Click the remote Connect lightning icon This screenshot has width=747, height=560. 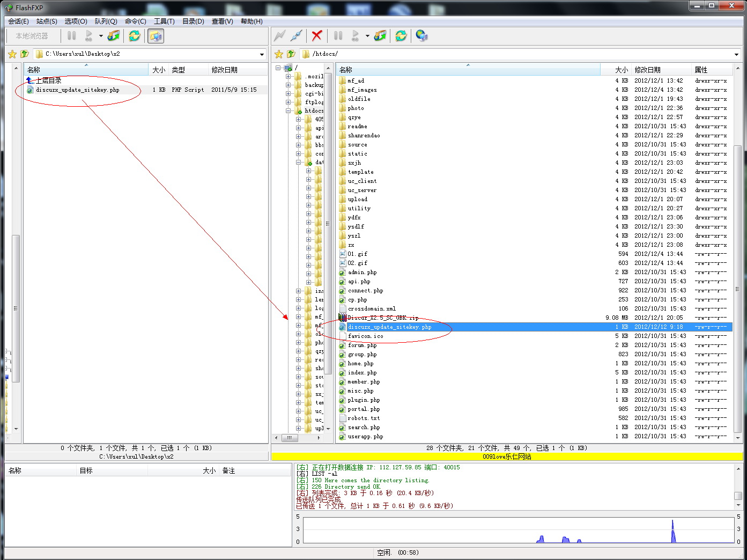[280, 36]
